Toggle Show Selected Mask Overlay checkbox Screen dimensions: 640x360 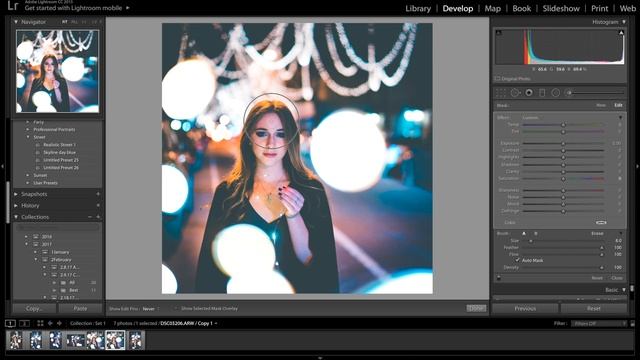pyautogui.click(x=176, y=309)
